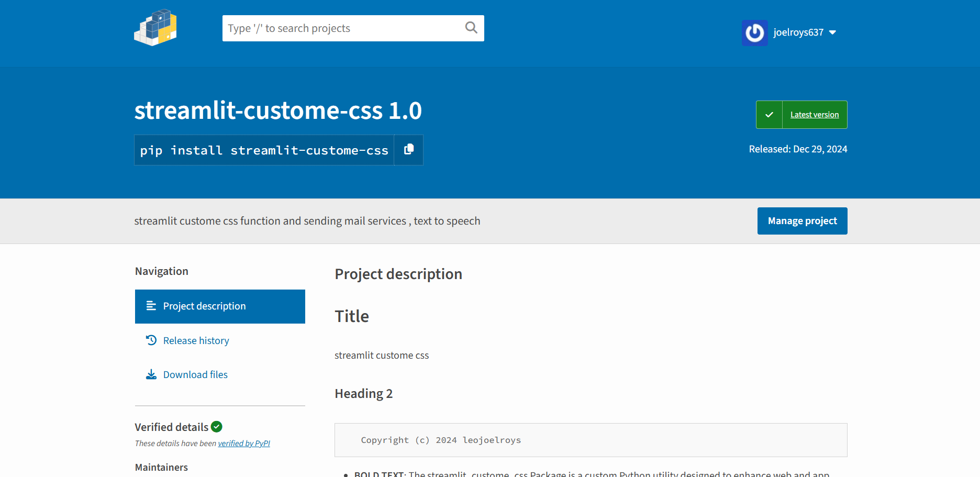Click the Released: Dec 29, 2024 text
The width and height of the screenshot is (980, 477).
point(798,149)
